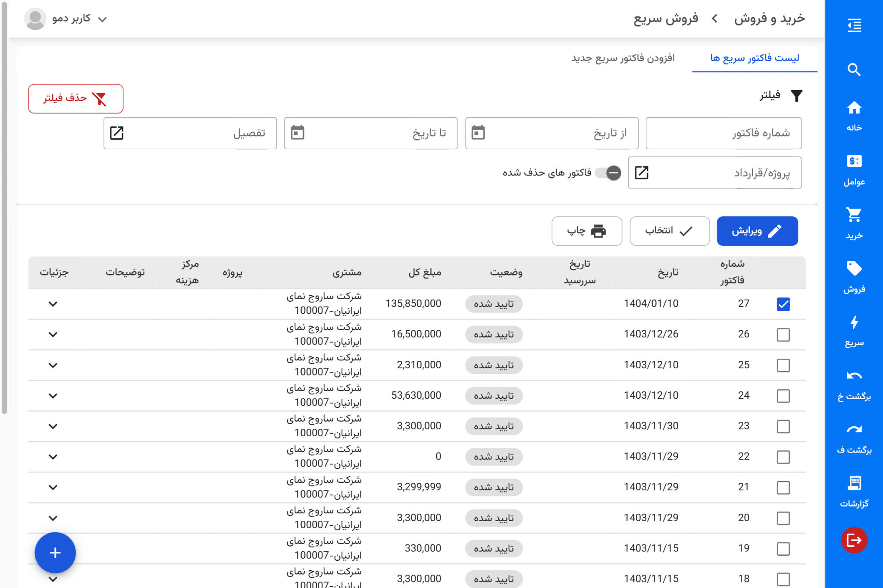Click تایید شده status of invoice 26
Screen dimensions: 883x588
(494, 335)
